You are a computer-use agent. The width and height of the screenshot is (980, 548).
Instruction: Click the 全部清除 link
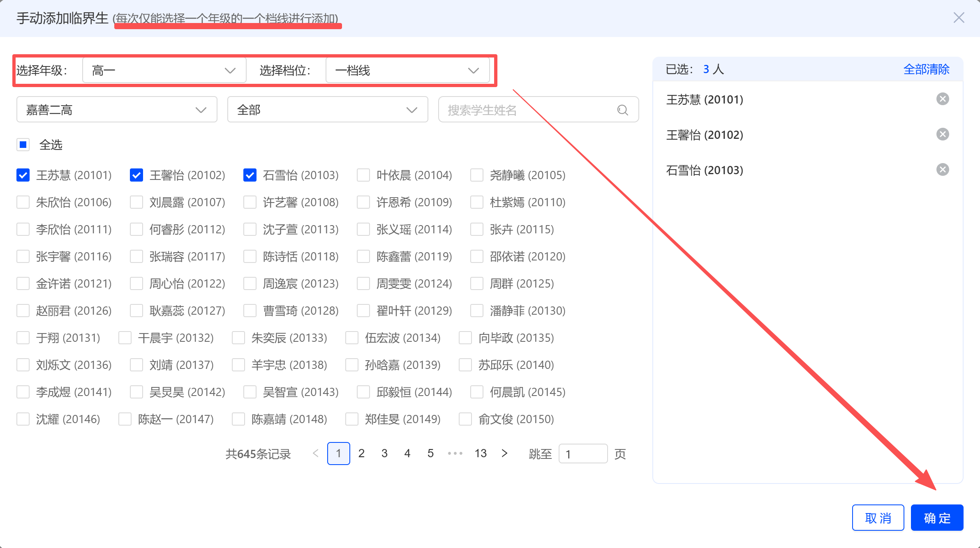926,69
